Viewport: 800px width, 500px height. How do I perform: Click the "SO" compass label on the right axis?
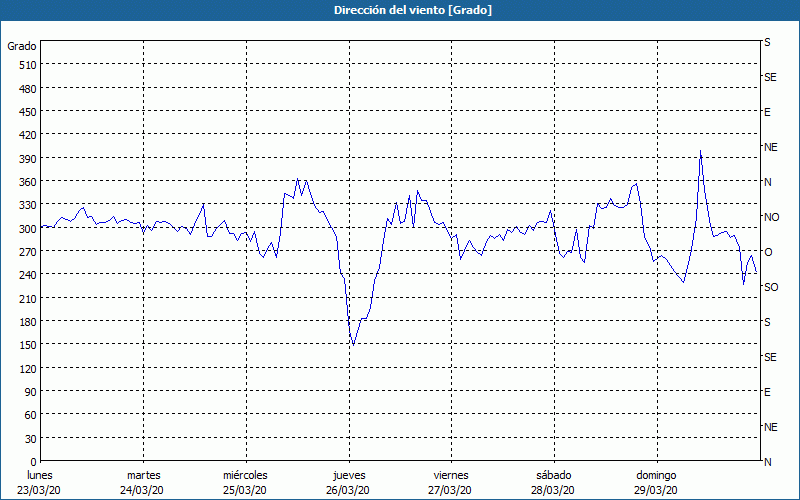771,287
